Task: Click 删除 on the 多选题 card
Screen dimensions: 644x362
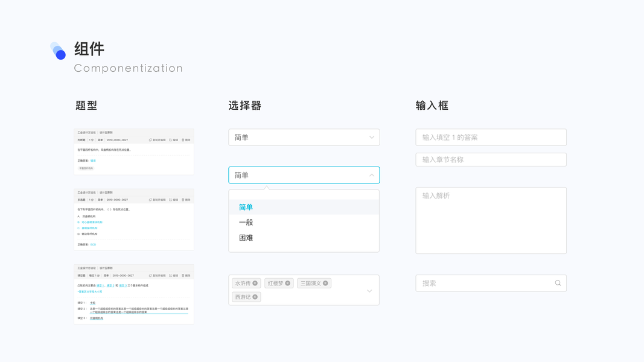Action: tap(186, 200)
